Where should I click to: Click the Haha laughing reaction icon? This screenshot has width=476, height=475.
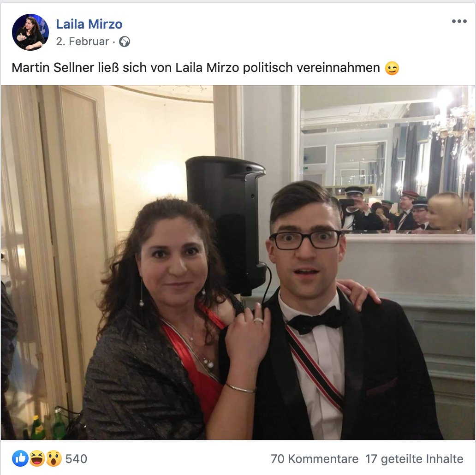37,458
